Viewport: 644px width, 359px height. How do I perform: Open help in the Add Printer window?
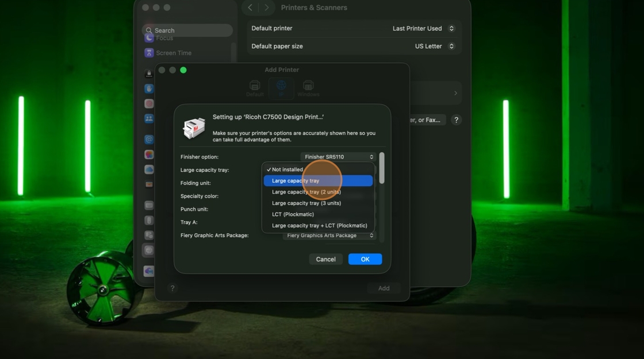pyautogui.click(x=172, y=288)
